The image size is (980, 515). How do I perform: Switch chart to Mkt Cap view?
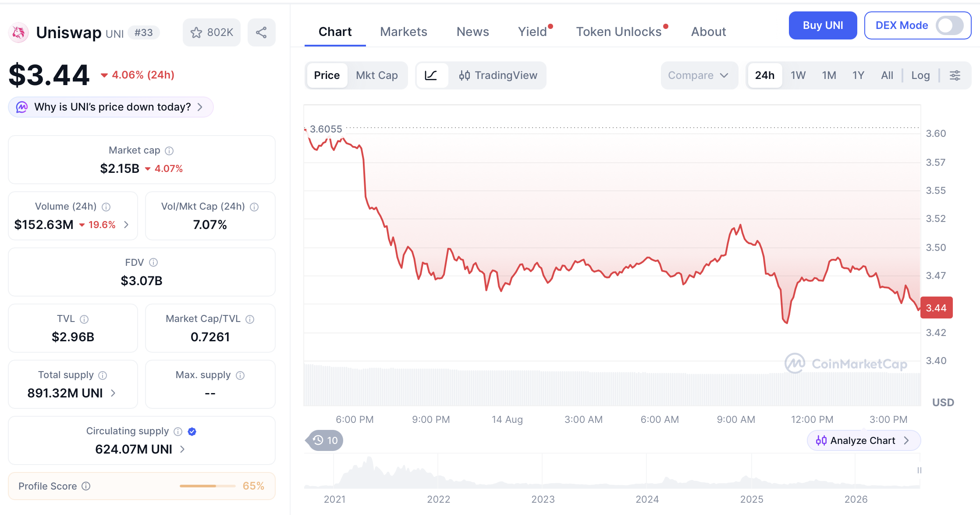point(377,75)
